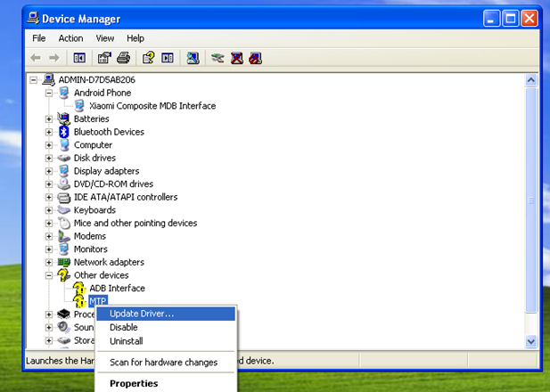The image size is (550, 392).
Task: Choose Uninstall from context menu
Action: pos(166,341)
